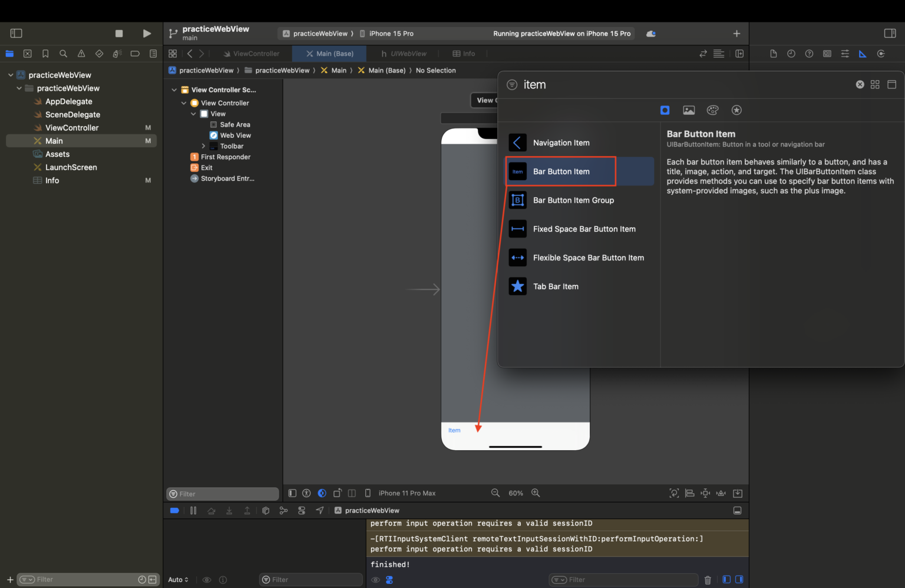Click the zoom out minus control near 60%

click(496, 493)
